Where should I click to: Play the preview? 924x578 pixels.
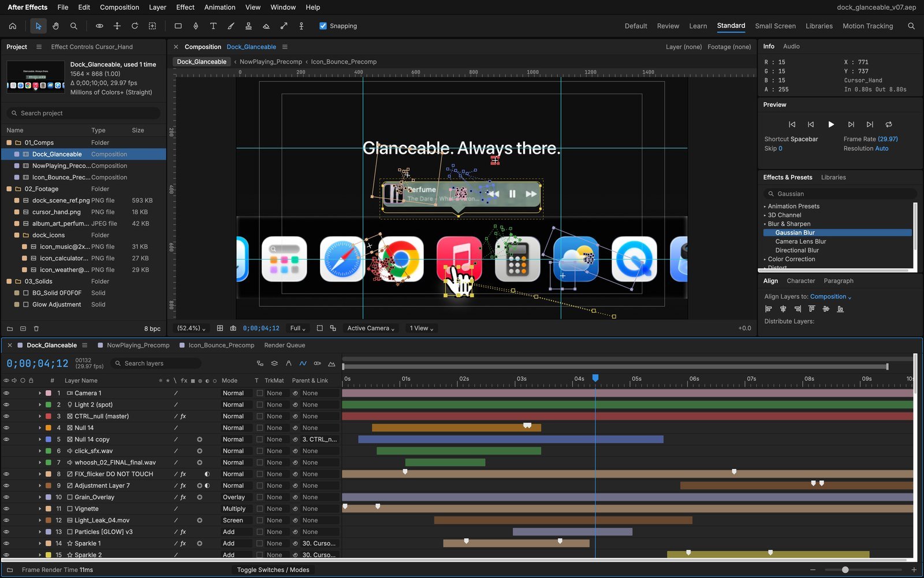coord(831,124)
